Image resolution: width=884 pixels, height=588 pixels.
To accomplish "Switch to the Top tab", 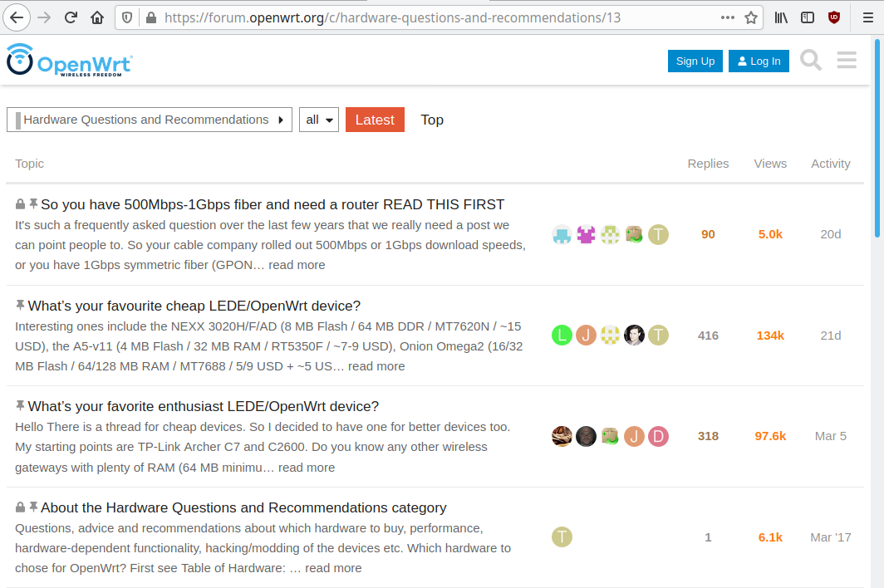I will tap(432, 120).
